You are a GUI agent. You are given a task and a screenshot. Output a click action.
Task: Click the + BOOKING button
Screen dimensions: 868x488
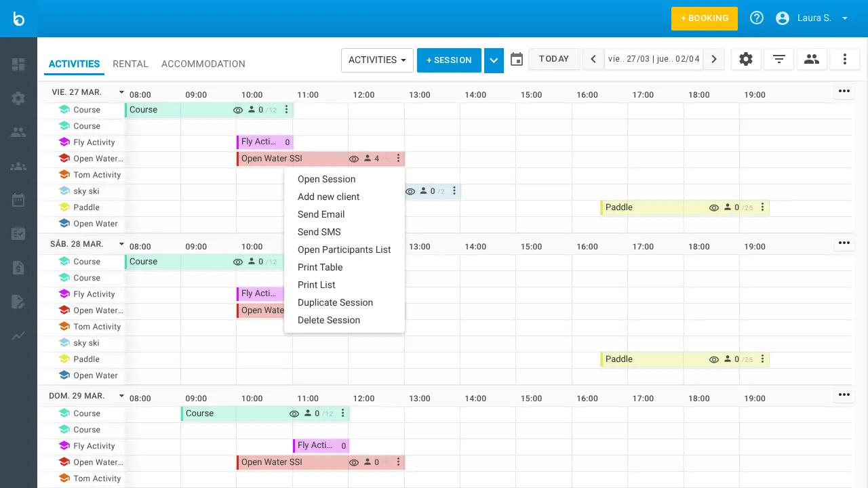click(x=704, y=18)
